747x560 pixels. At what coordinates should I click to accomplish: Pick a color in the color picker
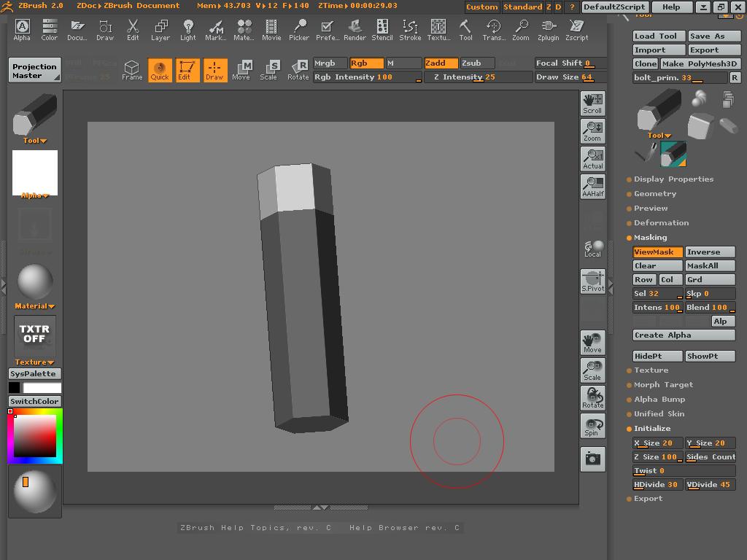coord(35,436)
